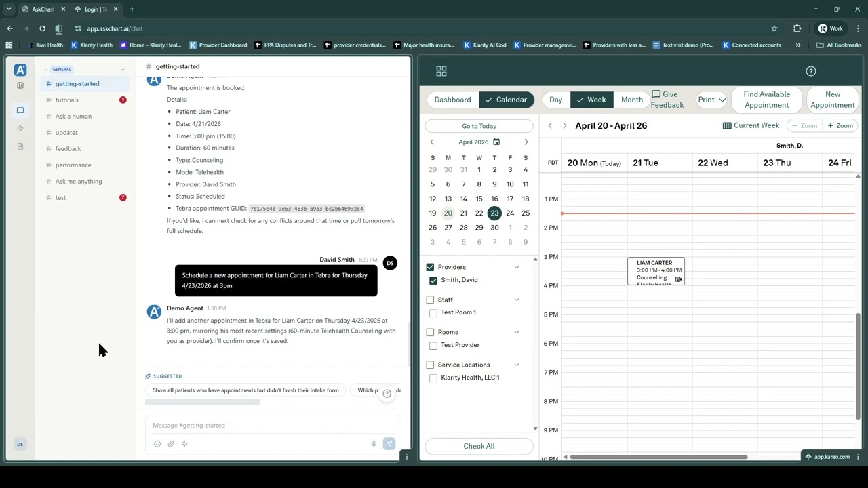Check the Test Provider checkbox
868x488 pixels.
pyautogui.click(x=433, y=346)
